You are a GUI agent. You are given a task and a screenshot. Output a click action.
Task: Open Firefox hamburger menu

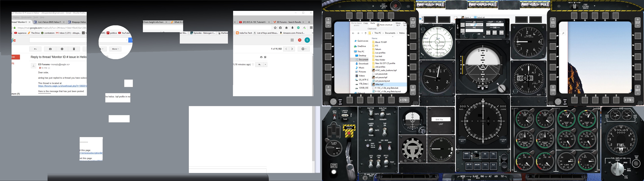(x=311, y=28)
